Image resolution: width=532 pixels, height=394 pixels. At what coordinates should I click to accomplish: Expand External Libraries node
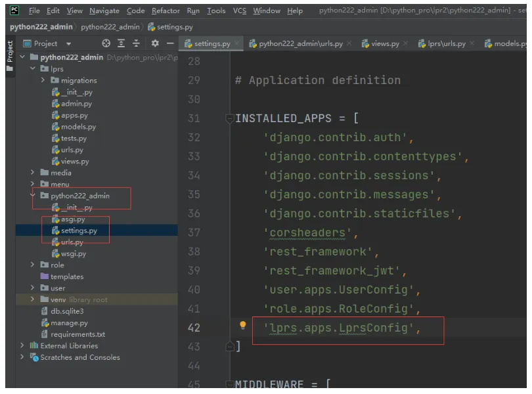[22, 345]
